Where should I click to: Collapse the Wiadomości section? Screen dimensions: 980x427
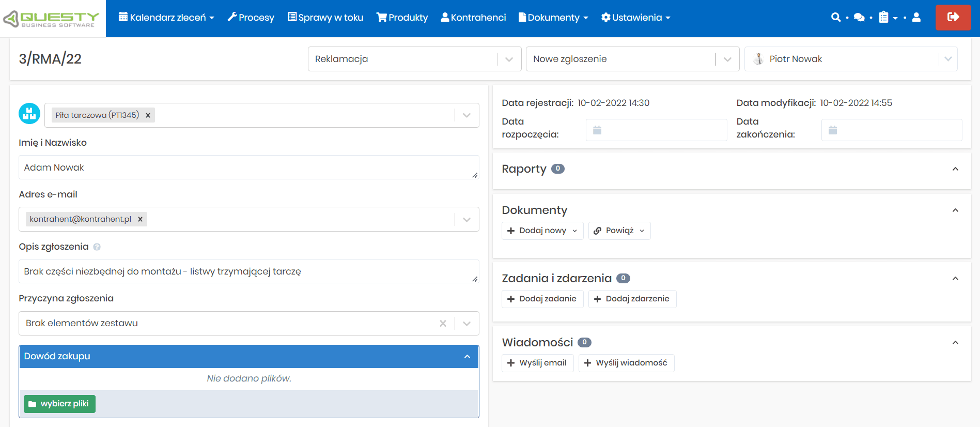click(955, 343)
